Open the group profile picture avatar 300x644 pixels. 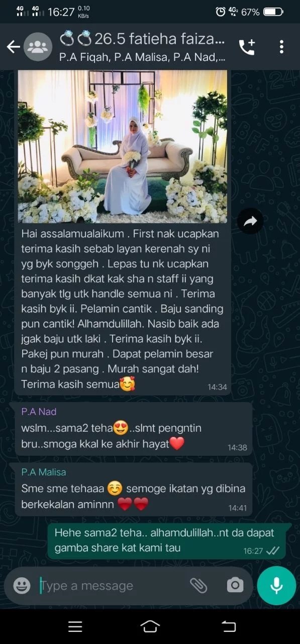(x=38, y=47)
